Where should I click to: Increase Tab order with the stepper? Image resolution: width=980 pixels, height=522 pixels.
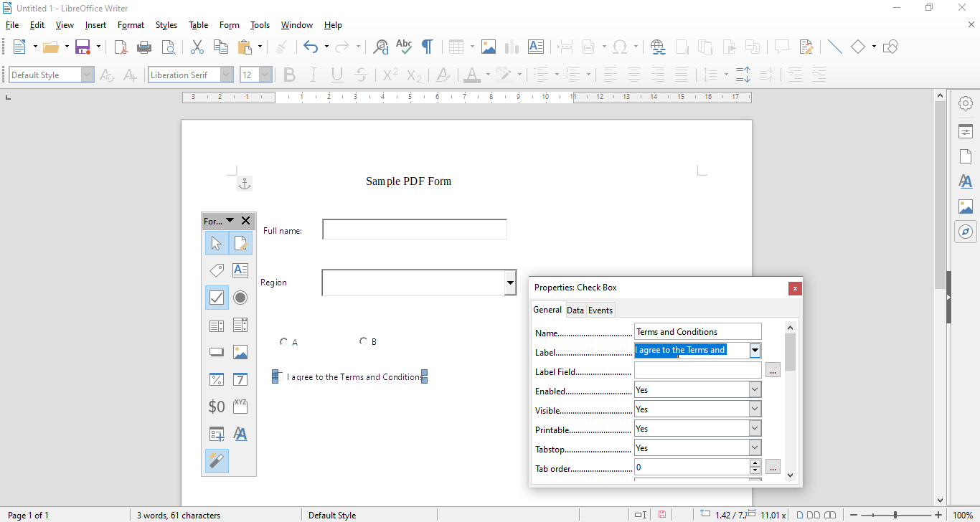755,463
